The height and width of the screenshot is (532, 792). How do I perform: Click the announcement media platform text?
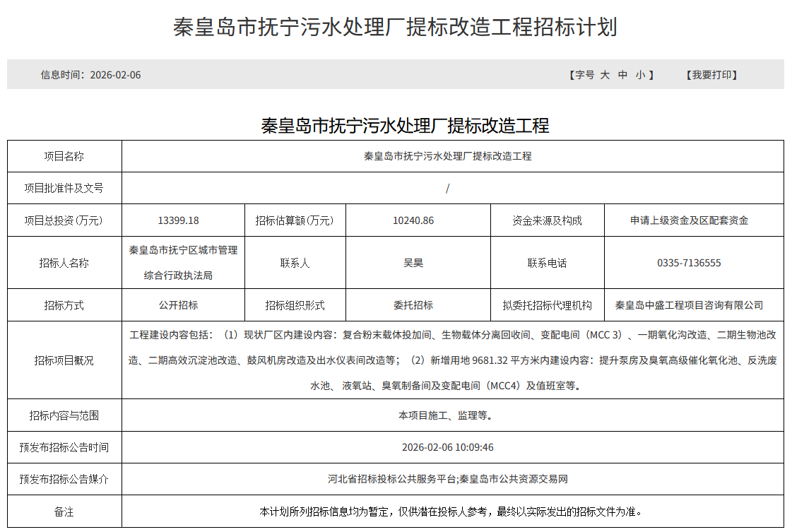tap(448, 479)
